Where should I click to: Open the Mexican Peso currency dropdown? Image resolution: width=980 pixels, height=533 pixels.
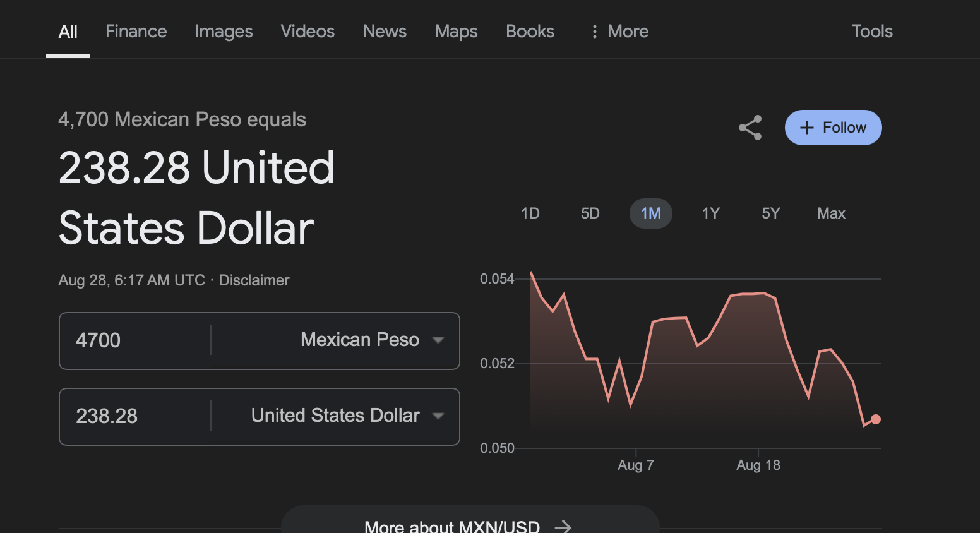tap(372, 340)
